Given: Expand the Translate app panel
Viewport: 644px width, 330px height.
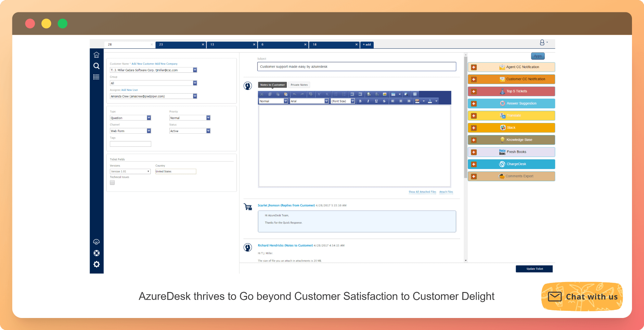Looking at the screenshot, I should 474,116.
